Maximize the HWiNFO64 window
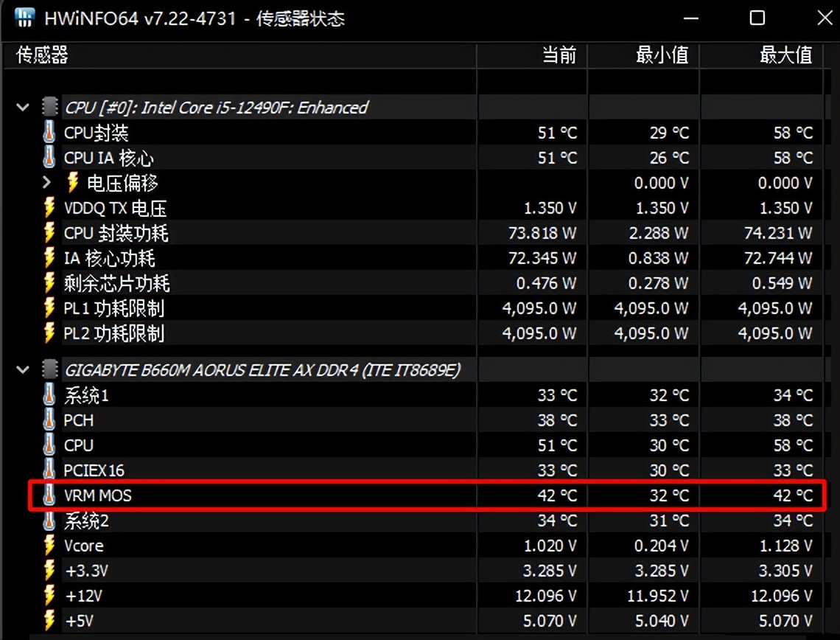Image resolution: width=840 pixels, height=640 pixels. point(757,18)
